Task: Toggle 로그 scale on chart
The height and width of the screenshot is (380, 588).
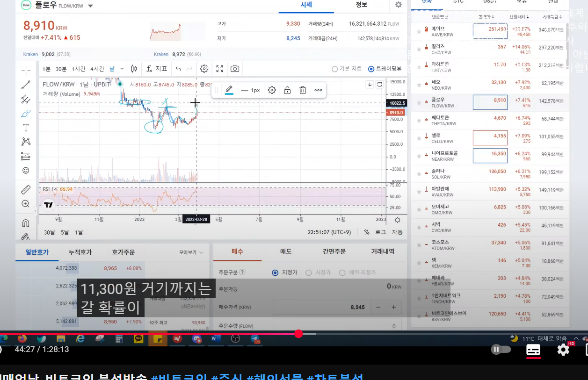Action: [x=380, y=232]
